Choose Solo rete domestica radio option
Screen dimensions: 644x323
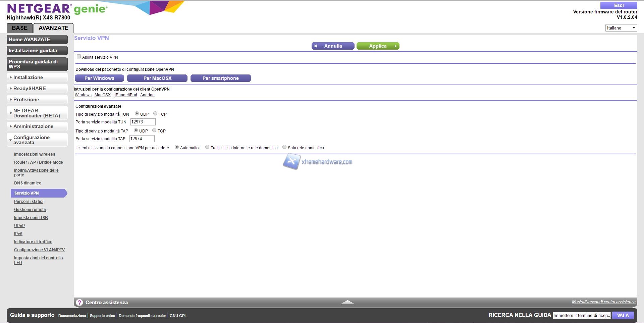[x=284, y=147]
